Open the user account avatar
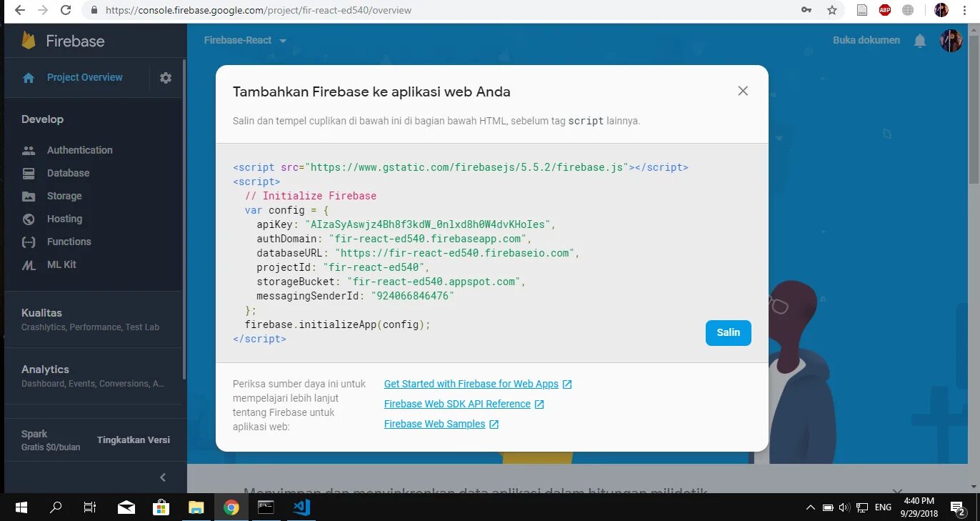980x521 pixels. [x=951, y=41]
